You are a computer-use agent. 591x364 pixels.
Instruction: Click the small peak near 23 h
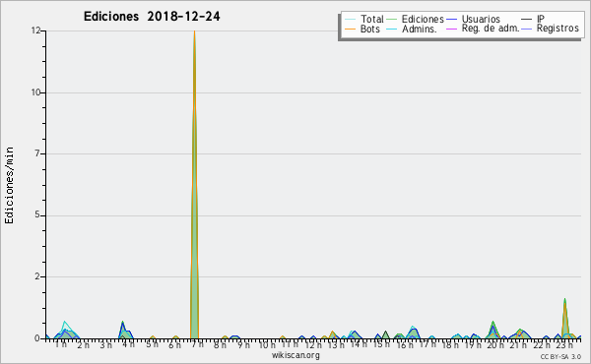click(564, 300)
